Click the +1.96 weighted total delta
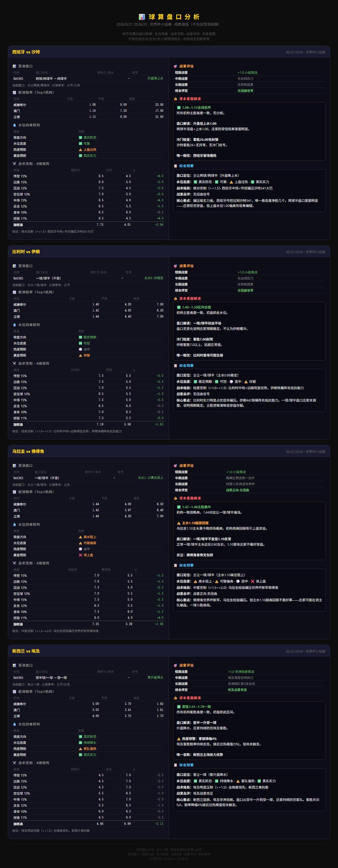Screen dimensions: 338x868 click(159, 624)
